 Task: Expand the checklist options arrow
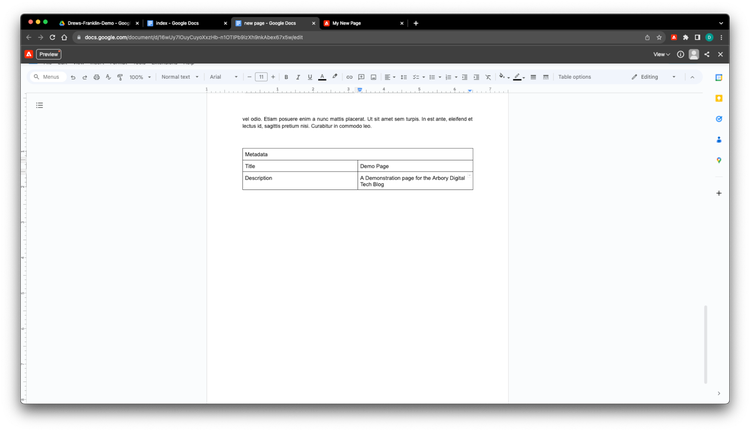coord(424,77)
